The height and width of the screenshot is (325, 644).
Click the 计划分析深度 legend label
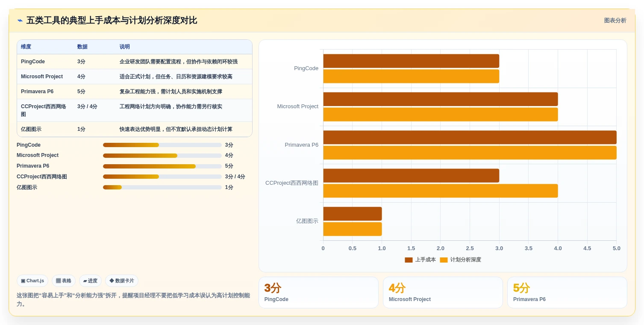pyautogui.click(x=466, y=260)
